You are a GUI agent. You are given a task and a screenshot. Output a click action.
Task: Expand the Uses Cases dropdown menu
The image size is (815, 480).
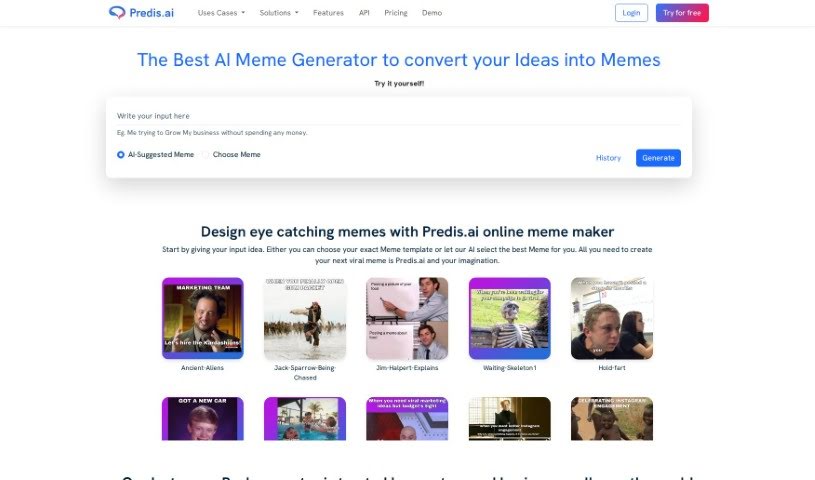pos(221,13)
